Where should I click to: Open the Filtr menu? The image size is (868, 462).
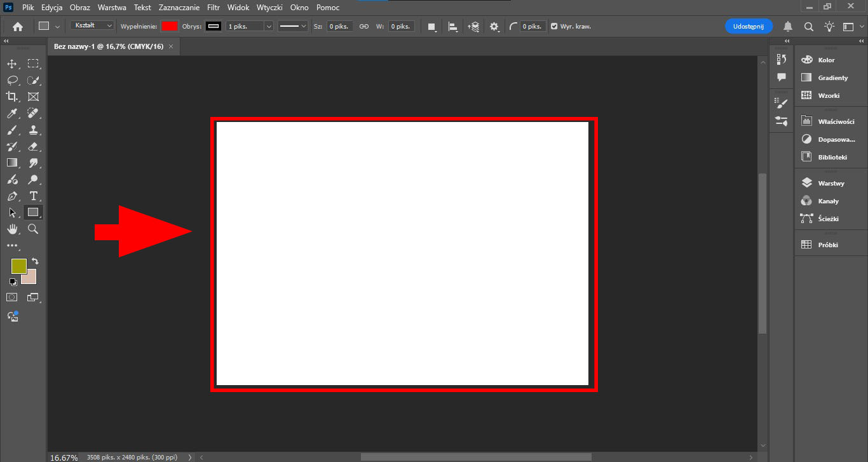pos(214,8)
